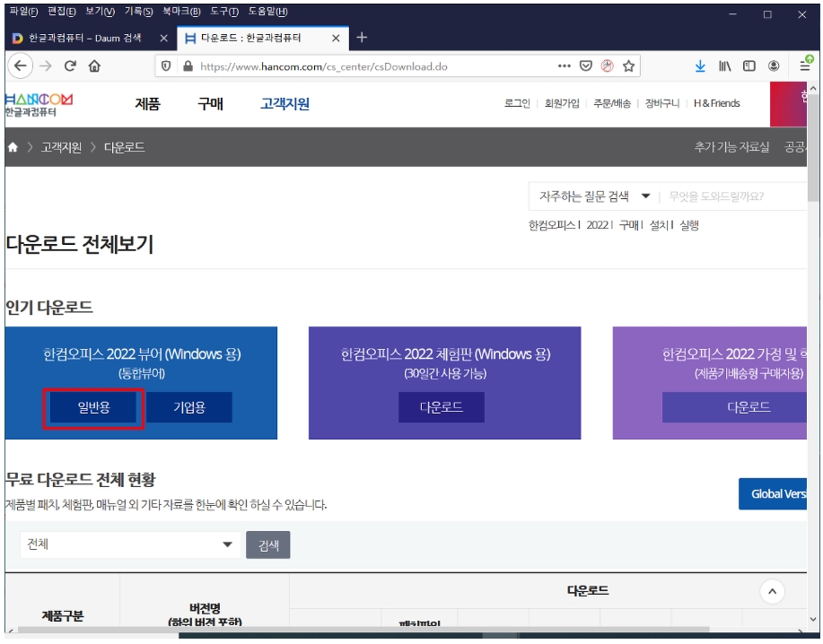Download the 일반용 viewer version

tap(93, 407)
